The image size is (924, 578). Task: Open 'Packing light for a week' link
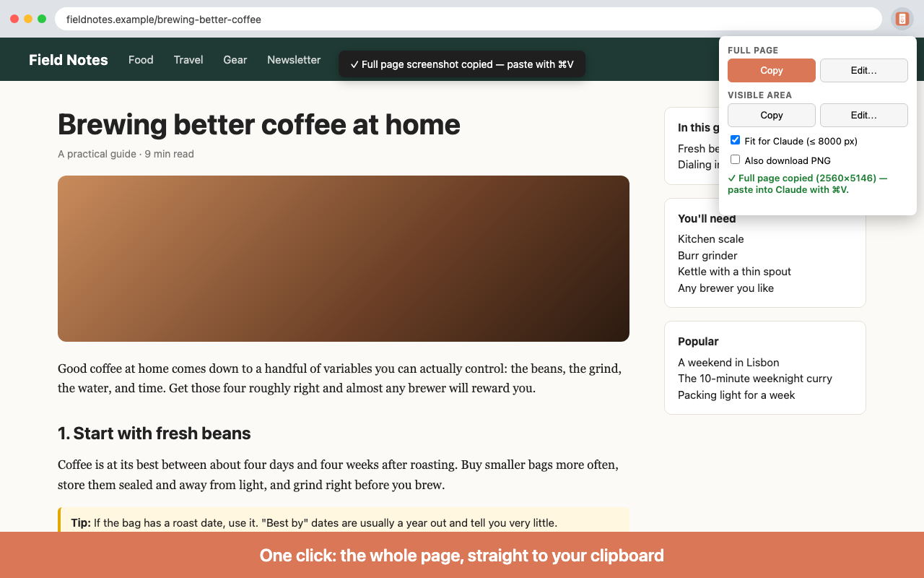click(x=736, y=395)
